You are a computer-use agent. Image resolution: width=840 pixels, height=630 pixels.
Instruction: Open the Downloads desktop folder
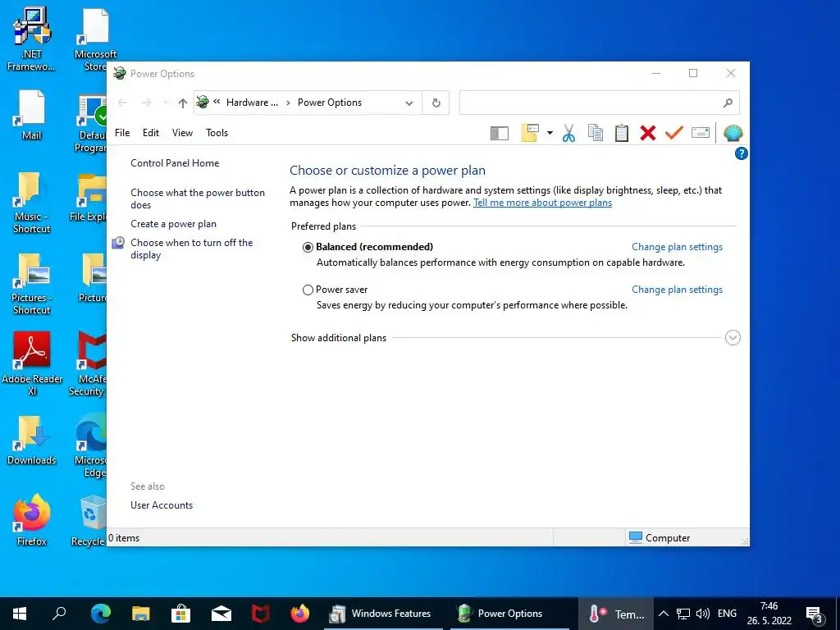pos(32,440)
